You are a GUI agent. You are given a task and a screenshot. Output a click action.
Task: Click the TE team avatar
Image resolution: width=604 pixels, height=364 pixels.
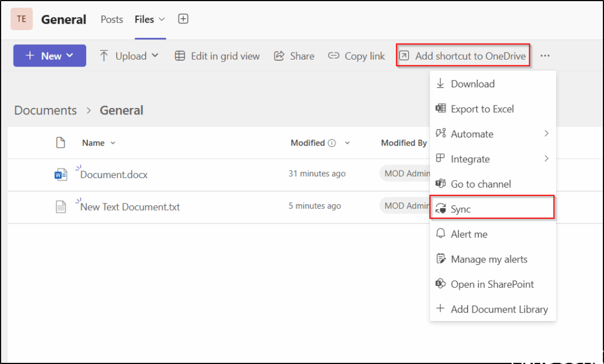[21, 19]
